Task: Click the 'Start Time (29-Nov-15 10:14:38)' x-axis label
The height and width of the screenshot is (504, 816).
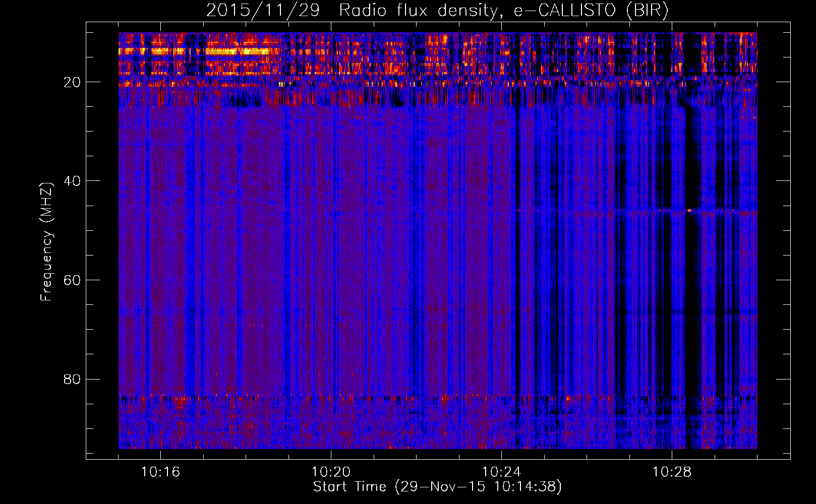Action: (x=437, y=487)
